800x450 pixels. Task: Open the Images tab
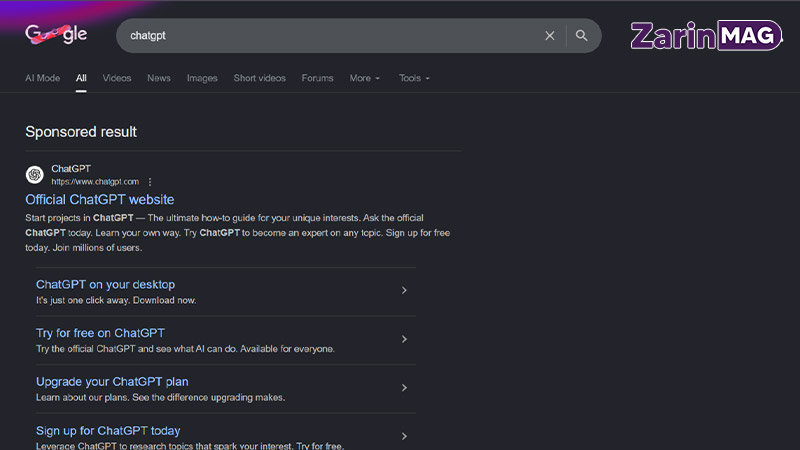(202, 78)
